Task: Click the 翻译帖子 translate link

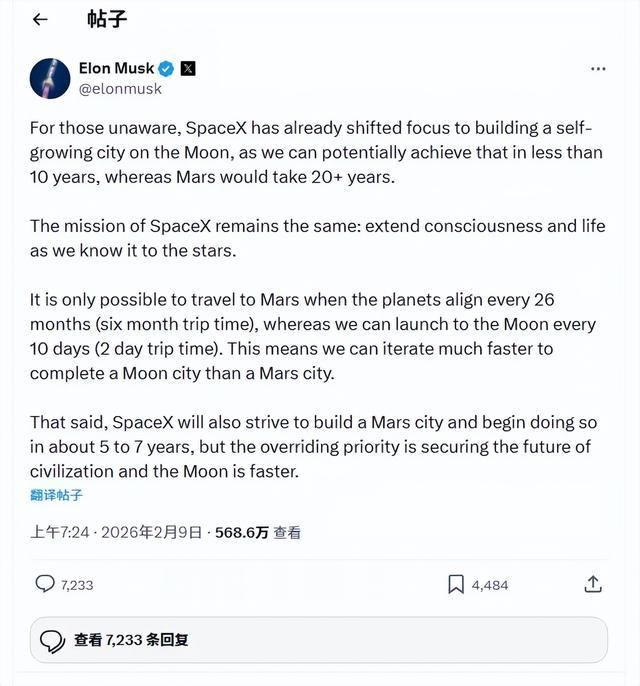Action: point(56,495)
